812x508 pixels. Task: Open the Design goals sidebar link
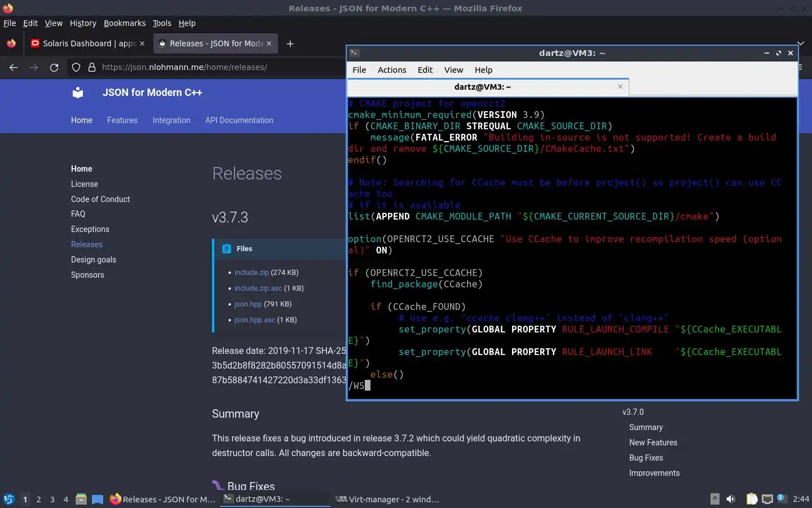pyautogui.click(x=94, y=260)
